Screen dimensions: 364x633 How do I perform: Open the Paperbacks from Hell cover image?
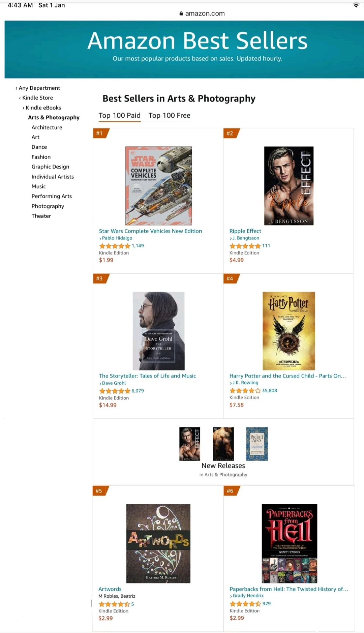pyautogui.click(x=289, y=543)
